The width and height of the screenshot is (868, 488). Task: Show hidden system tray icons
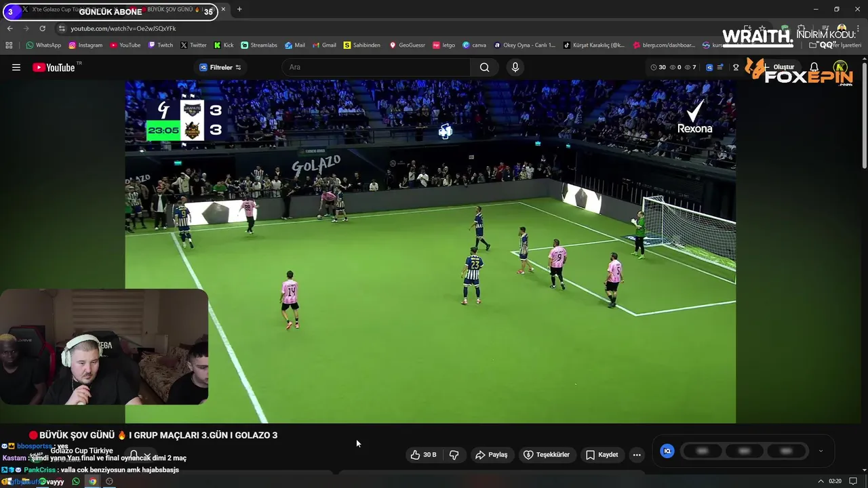pos(821,481)
